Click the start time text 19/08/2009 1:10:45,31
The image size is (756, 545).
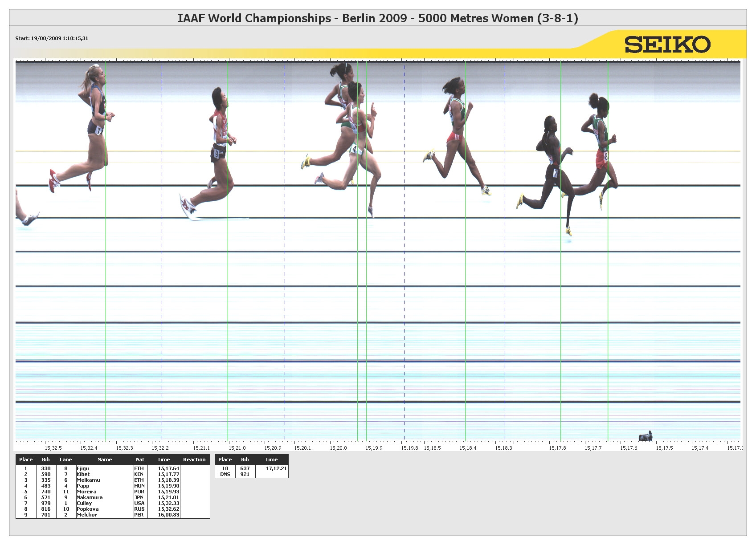pos(52,39)
